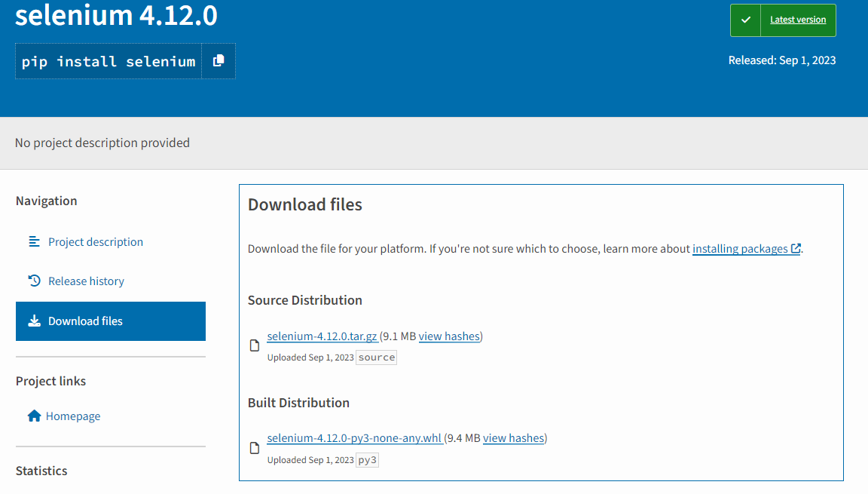Image resolution: width=868 pixels, height=494 pixels.
Task: Click the 'Project links' sidebar heading
Action: [51, 381]
